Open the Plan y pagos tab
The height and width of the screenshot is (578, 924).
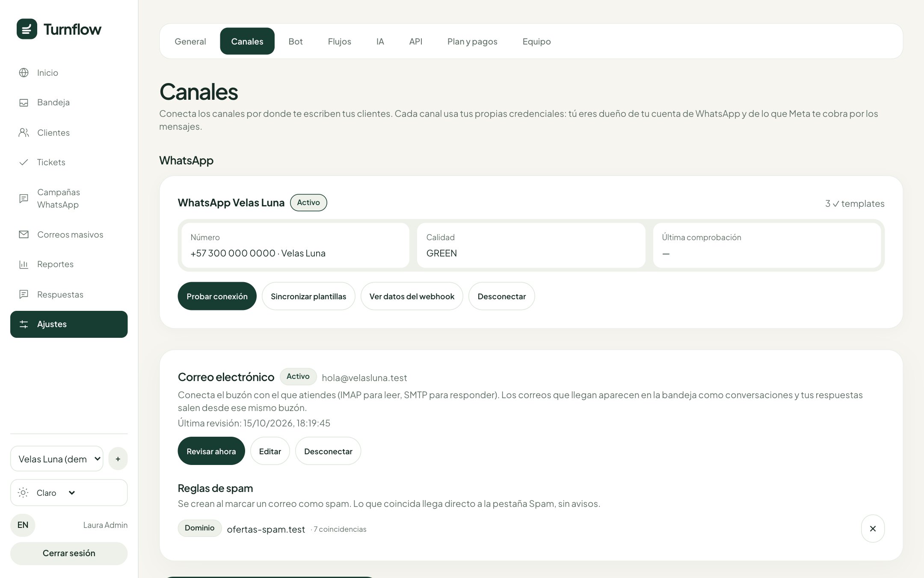(x=472, y=42)
